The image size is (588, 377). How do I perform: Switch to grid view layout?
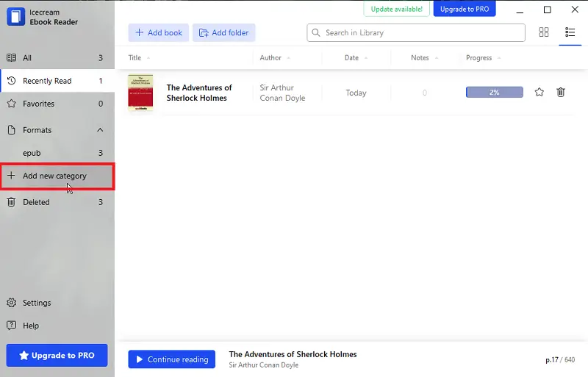[x=544, y=32]
